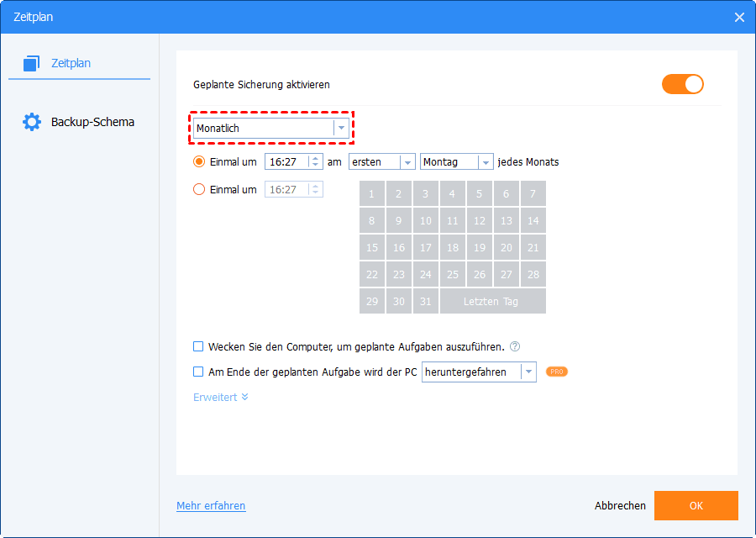Click the Zeitplan stacked-pages icon in sidebar
Screen dimensions: 756x538
point(32,63)
